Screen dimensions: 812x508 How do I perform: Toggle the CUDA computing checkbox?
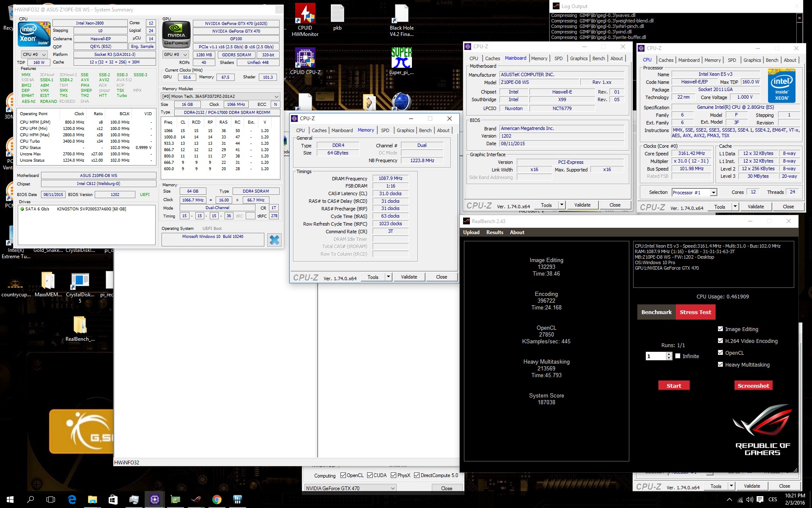pyautogui.click(x=370, y=475)
